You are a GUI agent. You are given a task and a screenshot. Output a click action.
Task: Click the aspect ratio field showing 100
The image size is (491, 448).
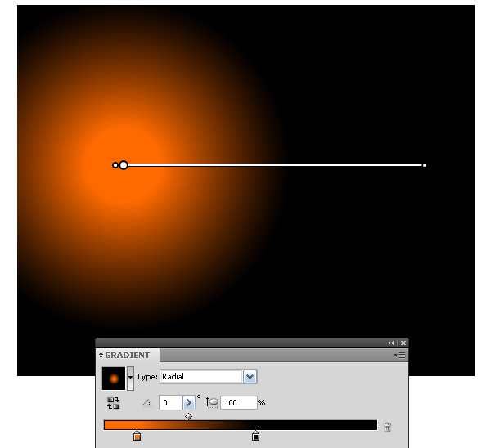[239, 403]
